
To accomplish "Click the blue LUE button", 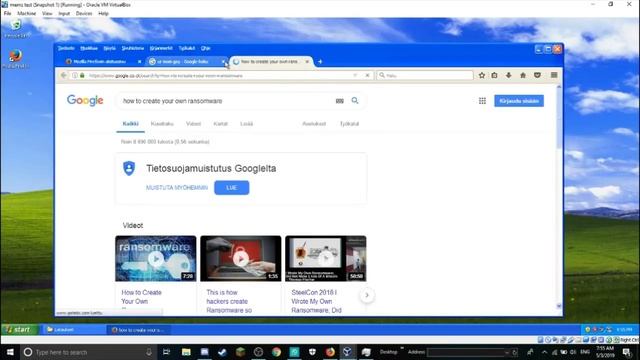I will pyautogui.click(x=231, y=188).
